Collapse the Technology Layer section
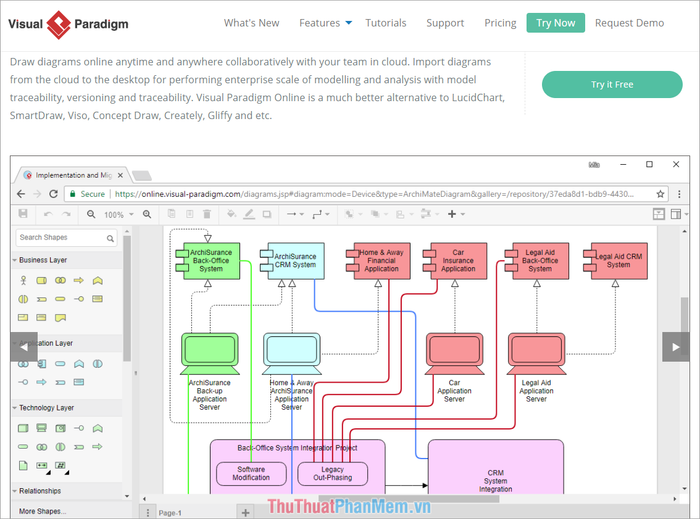The height and width of the screenshot is (519, 700). click(x=67, y=408)
